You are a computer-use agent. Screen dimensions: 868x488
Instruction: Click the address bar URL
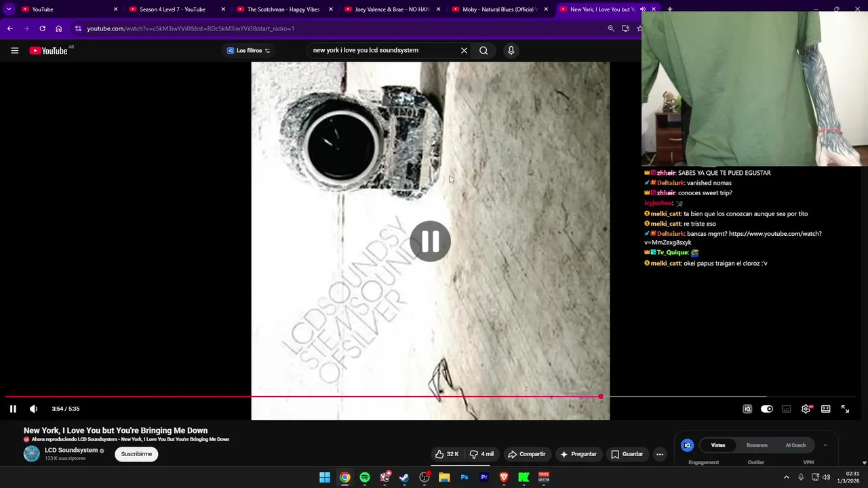(x=191, y=28)
